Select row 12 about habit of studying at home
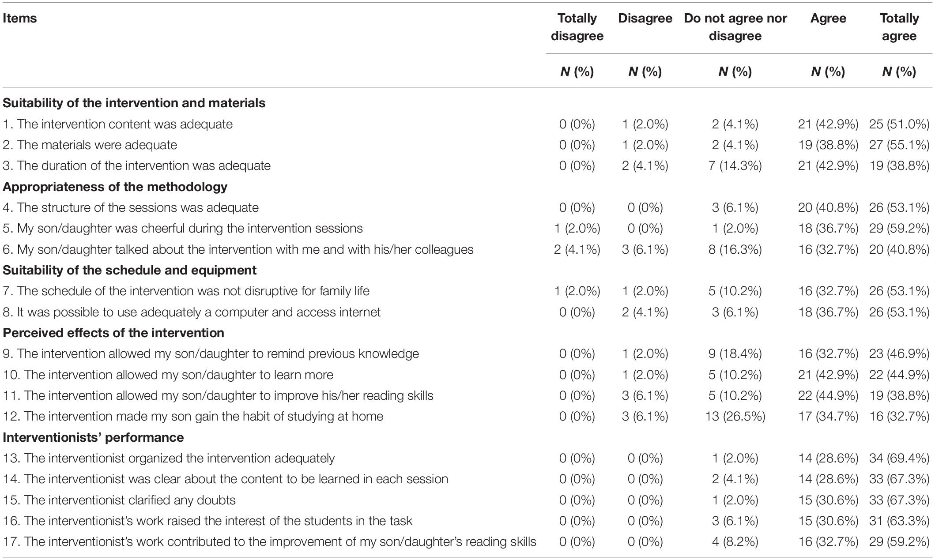This screenshot has height=560, width=935. [467, 417]
